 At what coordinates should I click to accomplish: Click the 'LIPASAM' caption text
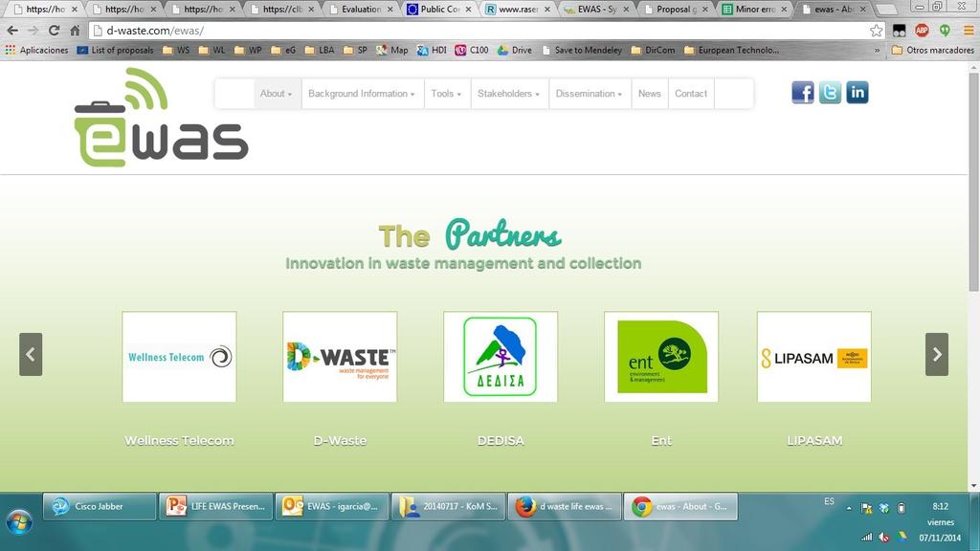[x=814, y=440]
